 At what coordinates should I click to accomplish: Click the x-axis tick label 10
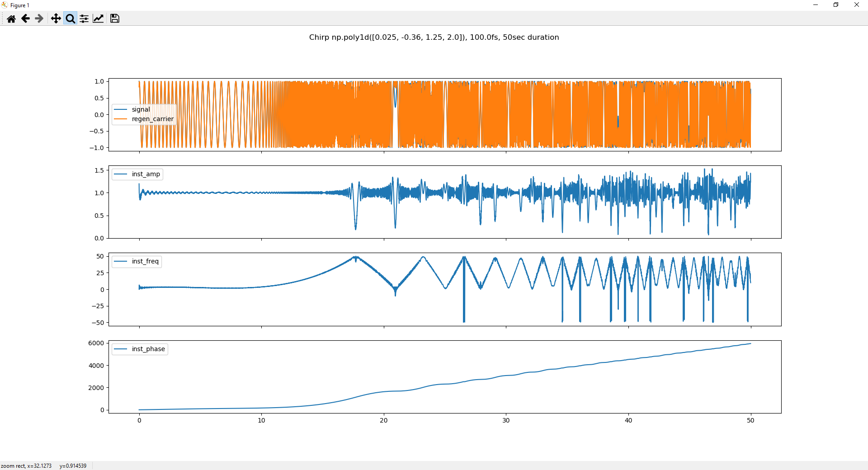(x=261, y=420)
